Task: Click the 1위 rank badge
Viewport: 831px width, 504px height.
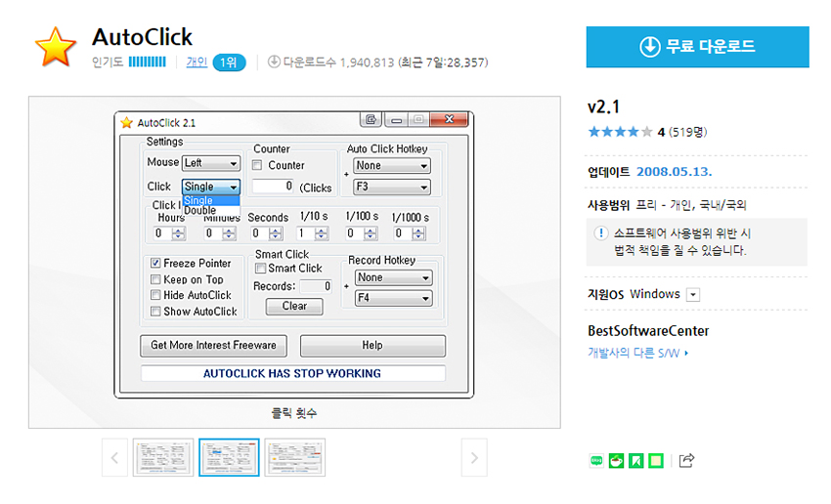Action: tap(229, 63)
